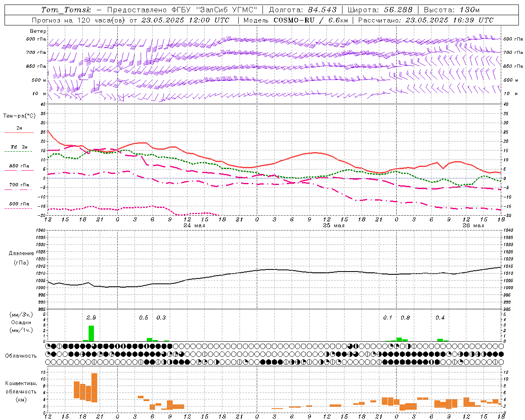Click the Td 2м legend entry
This screenshot has width=525, height=420.
tap(19, 147)
